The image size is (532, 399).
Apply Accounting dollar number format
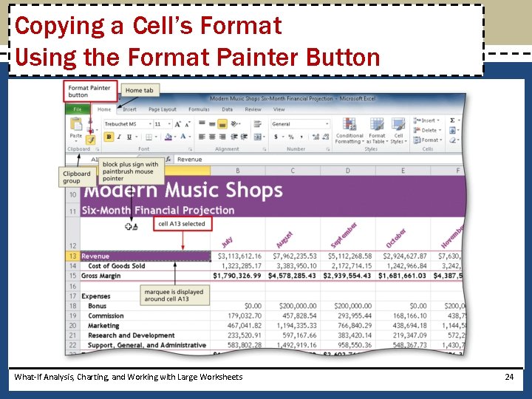click(x=276, y=137)
